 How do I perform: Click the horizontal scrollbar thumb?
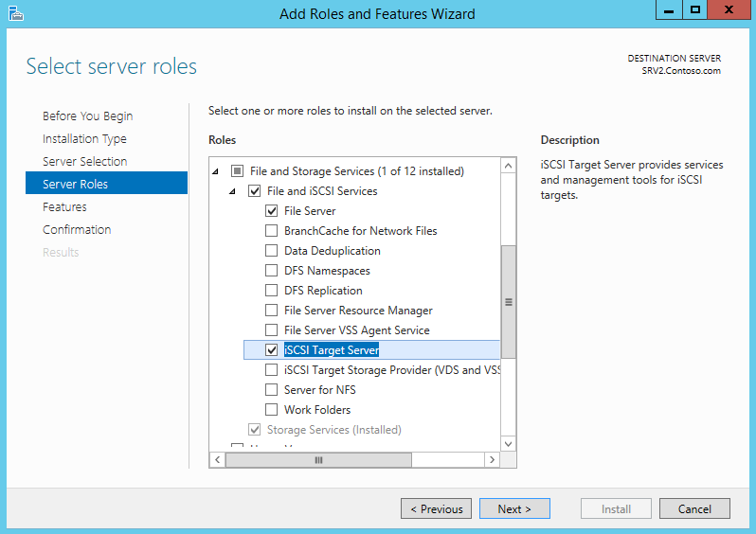click(318, 459)
